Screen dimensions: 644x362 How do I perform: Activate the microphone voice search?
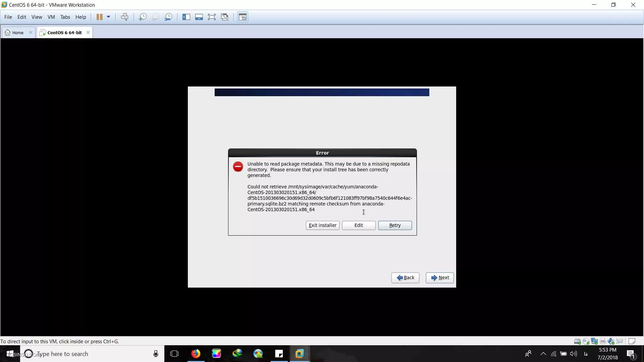point(156,354)
